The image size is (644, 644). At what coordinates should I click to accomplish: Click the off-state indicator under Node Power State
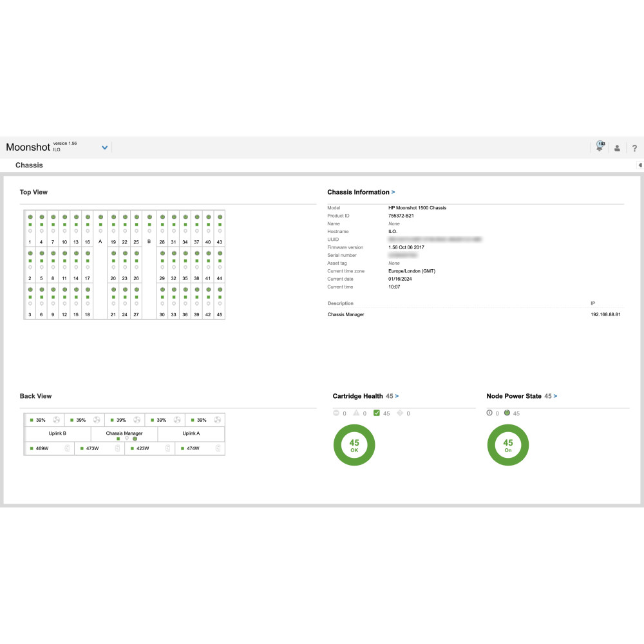click(489, 413)
